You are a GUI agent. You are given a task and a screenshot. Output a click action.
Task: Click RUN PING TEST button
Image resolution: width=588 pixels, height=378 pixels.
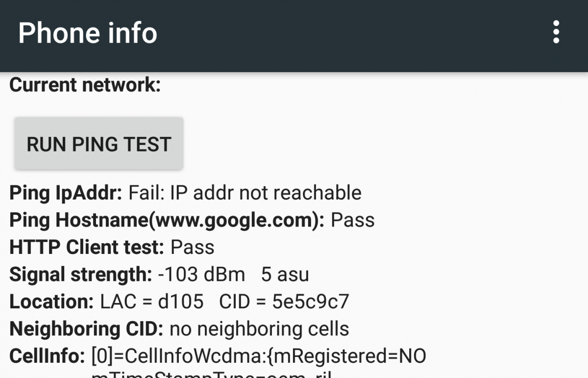click(98, 143)
